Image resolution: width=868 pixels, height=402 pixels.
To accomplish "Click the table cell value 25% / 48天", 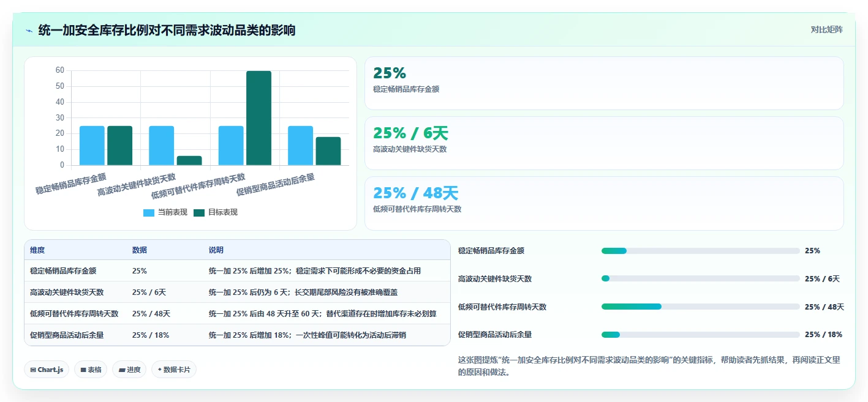I will pyautogui.click(x=151, y=314).
